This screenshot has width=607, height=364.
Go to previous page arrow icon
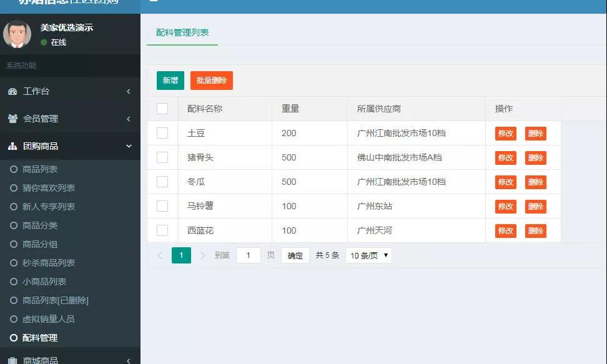click(160, 255)
